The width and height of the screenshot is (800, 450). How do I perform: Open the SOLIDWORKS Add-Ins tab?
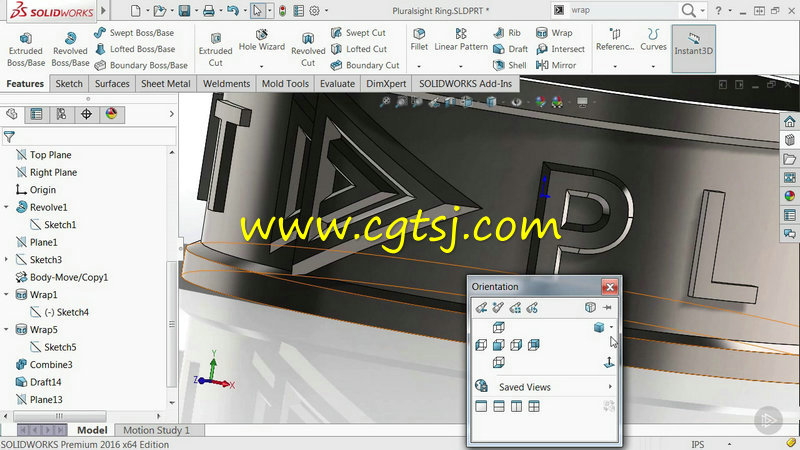click(x=465, y=84)
